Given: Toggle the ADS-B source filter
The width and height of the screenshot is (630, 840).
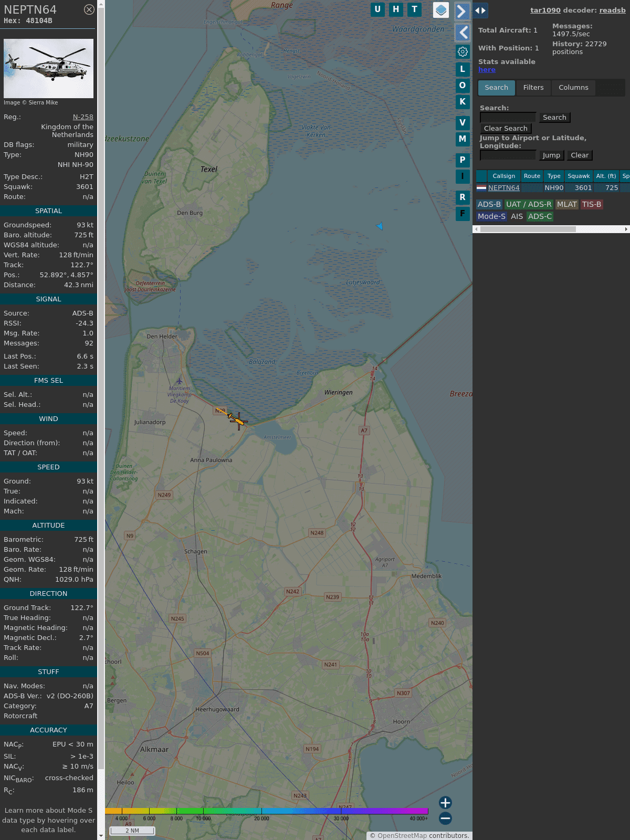Looking at the screenshot, I should pos(489,204).
